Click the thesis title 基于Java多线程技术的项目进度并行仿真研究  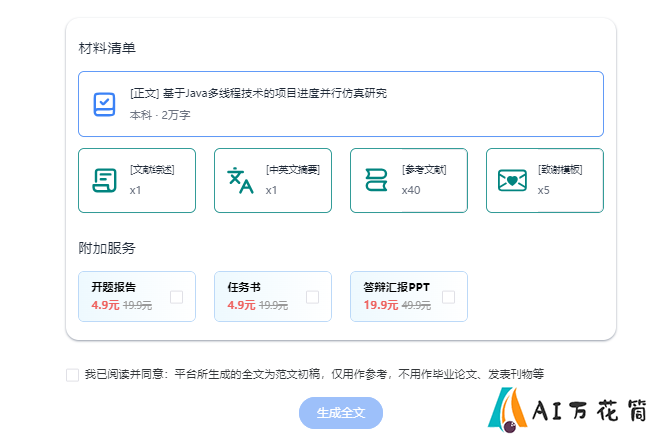tap(275, 93)
